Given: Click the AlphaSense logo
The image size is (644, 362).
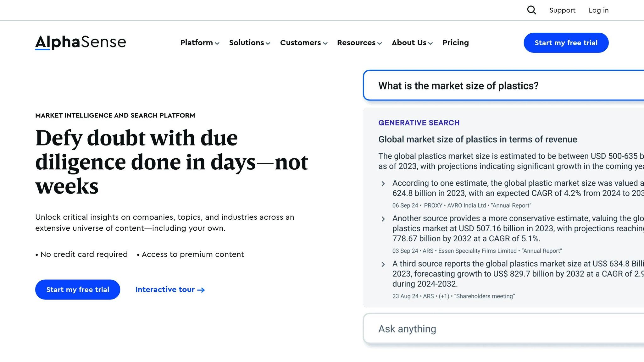Looking at the screenshot, I should coord(80,42).
